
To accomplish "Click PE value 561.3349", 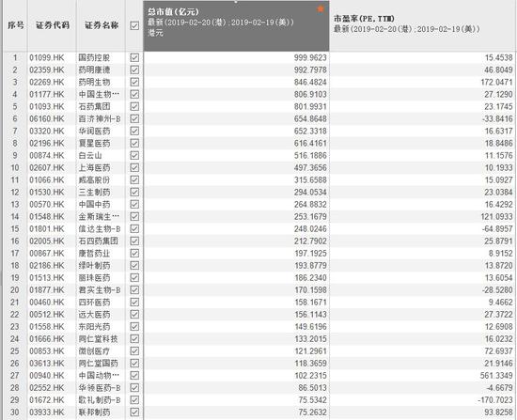I will pos(496,375).
